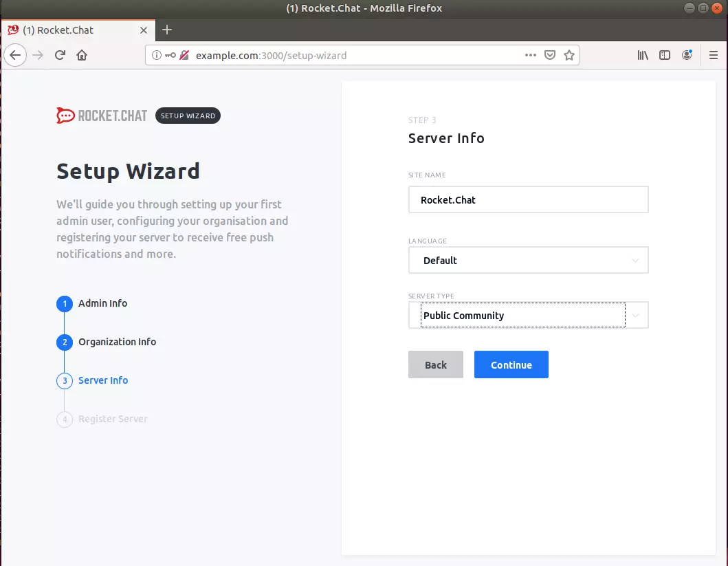
Task: Open page actions three-dot menu
Action: pos(530,55)
